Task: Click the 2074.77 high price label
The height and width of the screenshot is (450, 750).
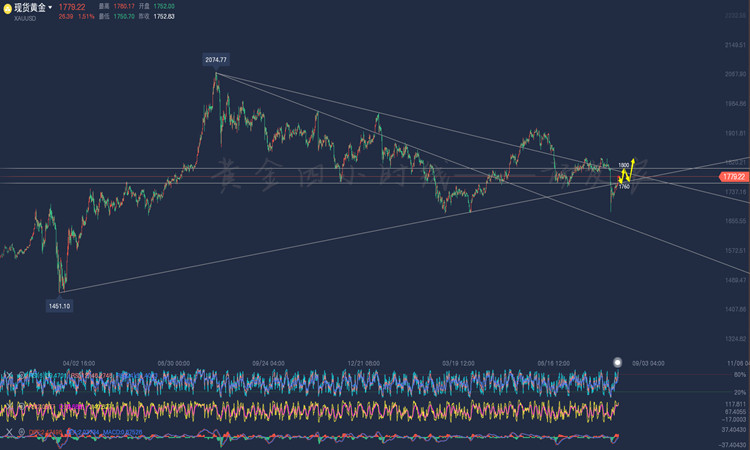Action: pos(216,60)
